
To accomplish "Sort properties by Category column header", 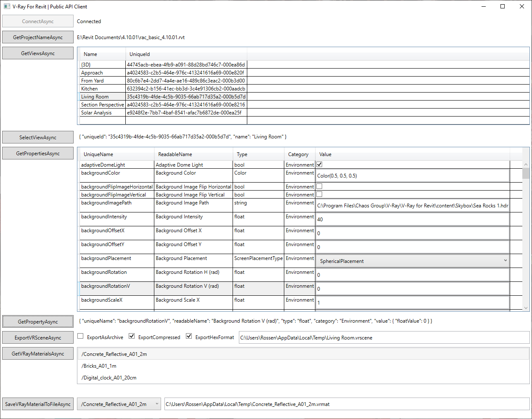I will pos(300,154).
